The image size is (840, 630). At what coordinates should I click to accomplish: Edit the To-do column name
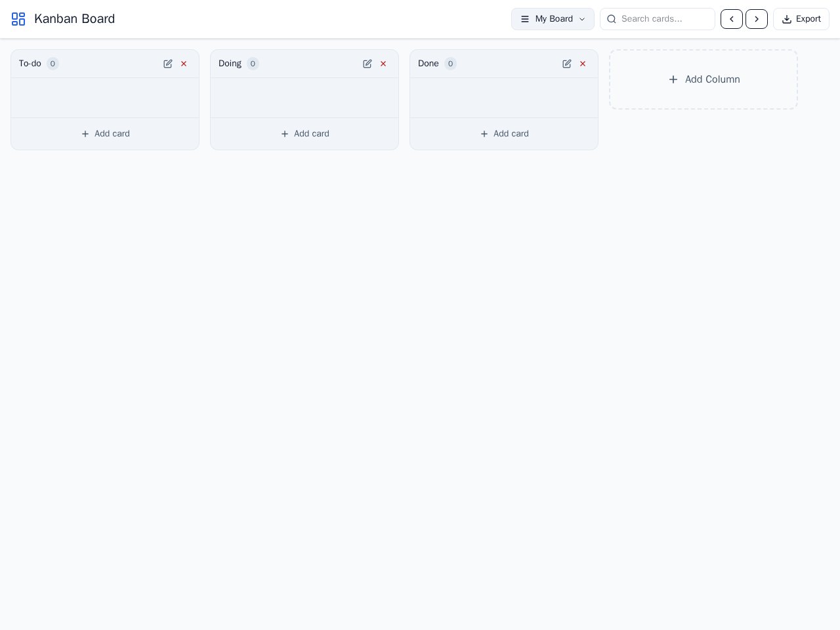point(168,64)
